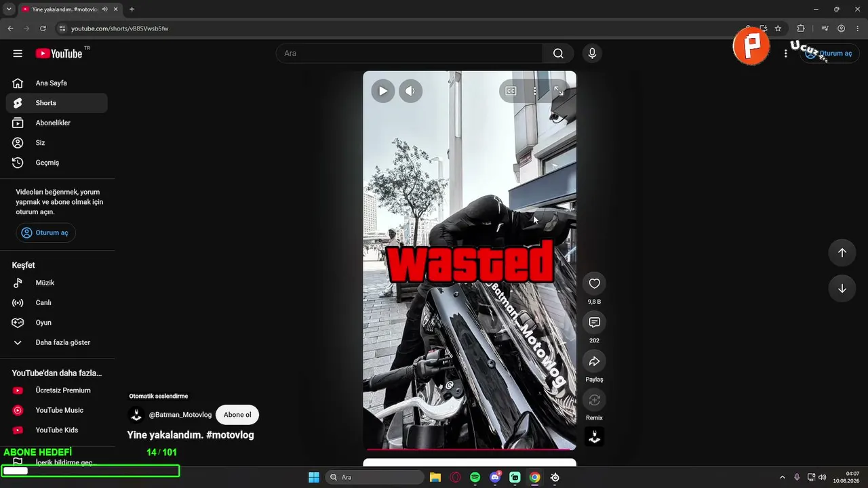Open Abonelikler in the sidebar

(x=57, y=123)
